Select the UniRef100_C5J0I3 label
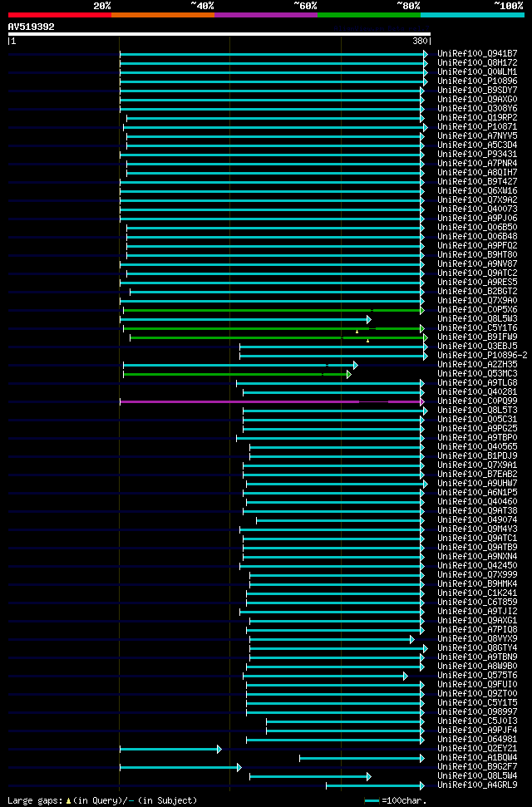Image resolution: width=532 pixels, height=807 pixels. (477, 721)
